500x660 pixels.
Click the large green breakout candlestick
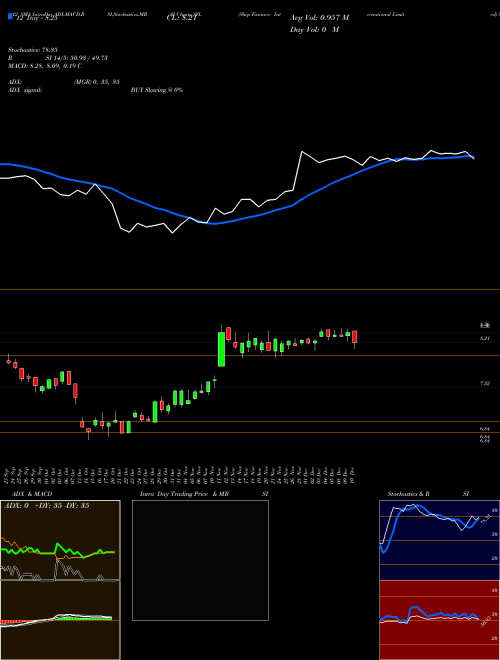[221, 349]
